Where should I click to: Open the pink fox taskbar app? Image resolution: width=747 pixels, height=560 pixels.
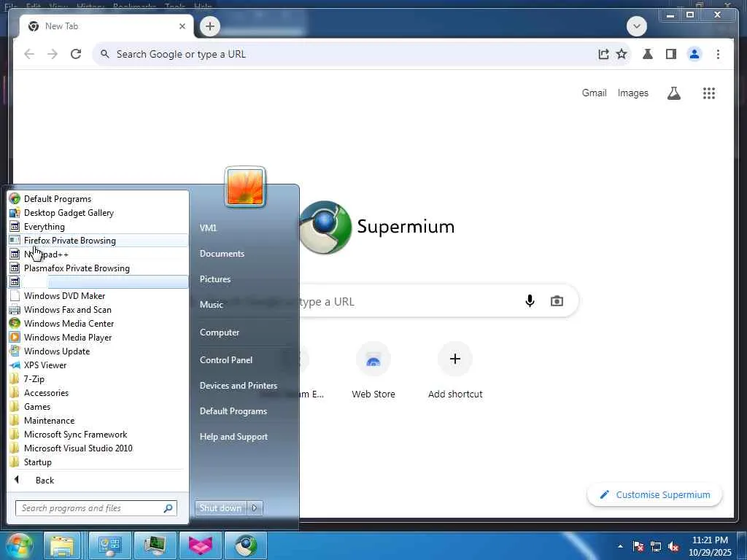[201, 545]
